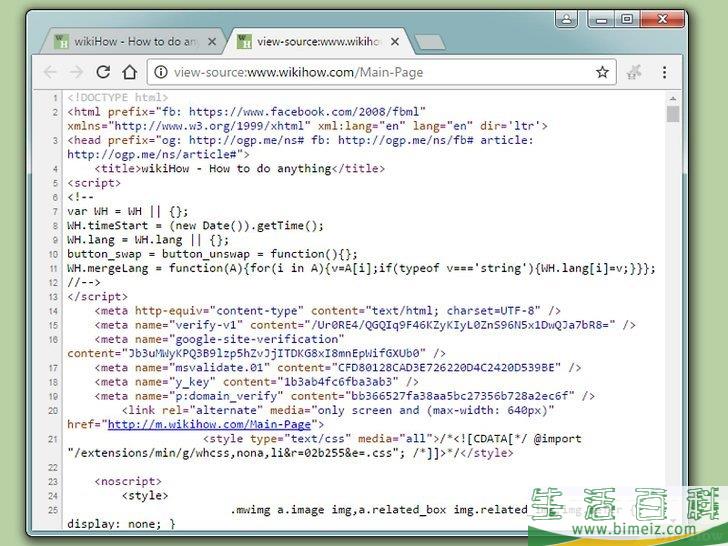Screen dimensions: 728x546
Task: Bookmark this page with the star
Action: pos(602,72)
